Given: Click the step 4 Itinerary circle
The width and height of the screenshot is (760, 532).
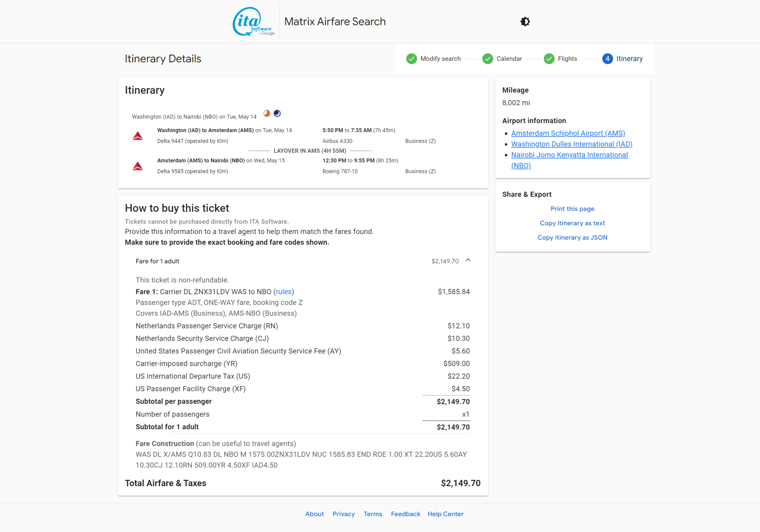Looking at the screenshot, I should pos(607,59).
